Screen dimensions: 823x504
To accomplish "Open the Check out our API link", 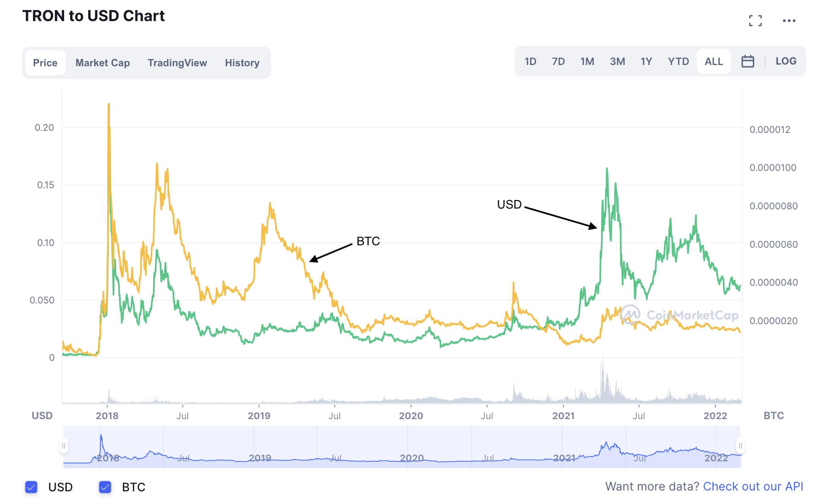I will [753, 486].
